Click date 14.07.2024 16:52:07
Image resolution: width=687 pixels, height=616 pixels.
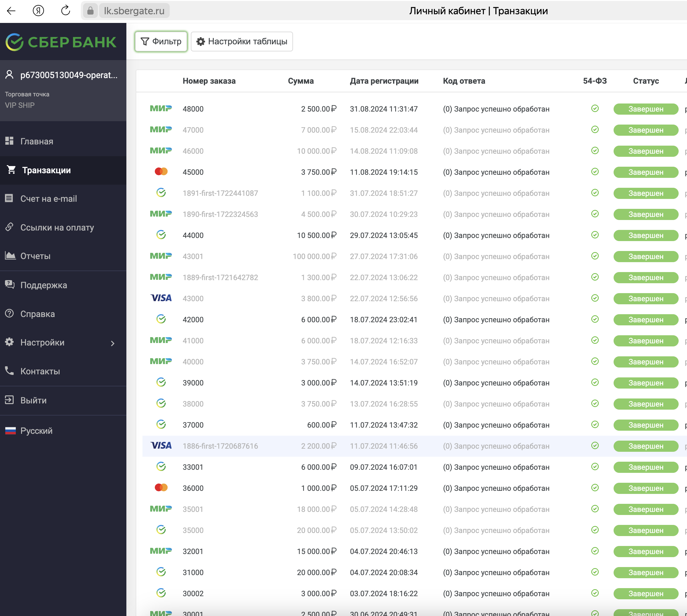tap(383, 362)
